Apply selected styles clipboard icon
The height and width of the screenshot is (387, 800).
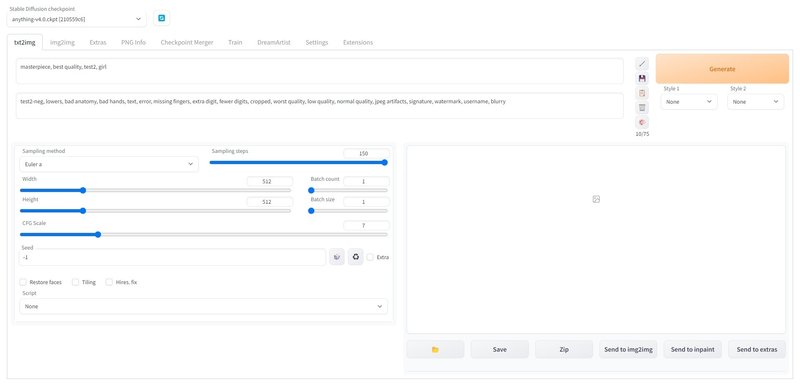(x=642, y=93)
